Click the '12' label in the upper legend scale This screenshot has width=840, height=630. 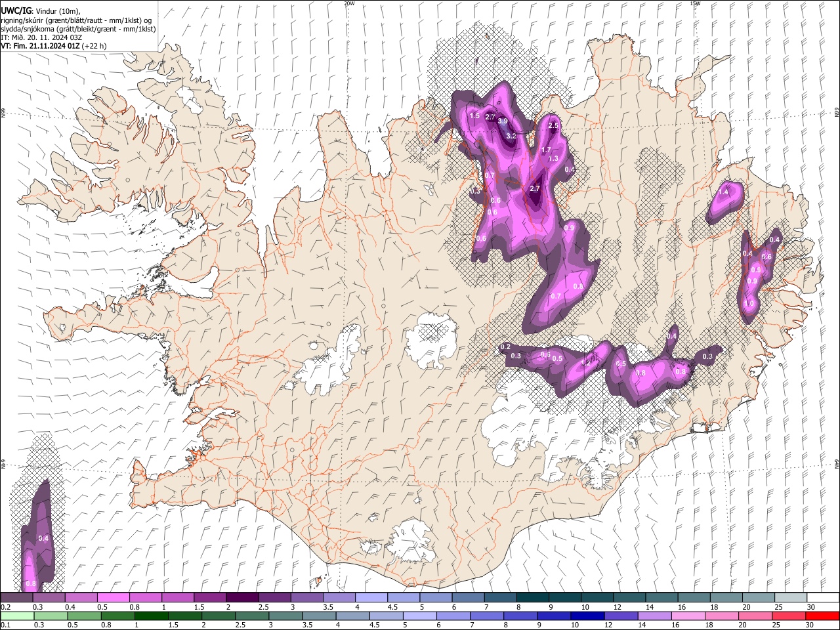click(x=618, y=607)
